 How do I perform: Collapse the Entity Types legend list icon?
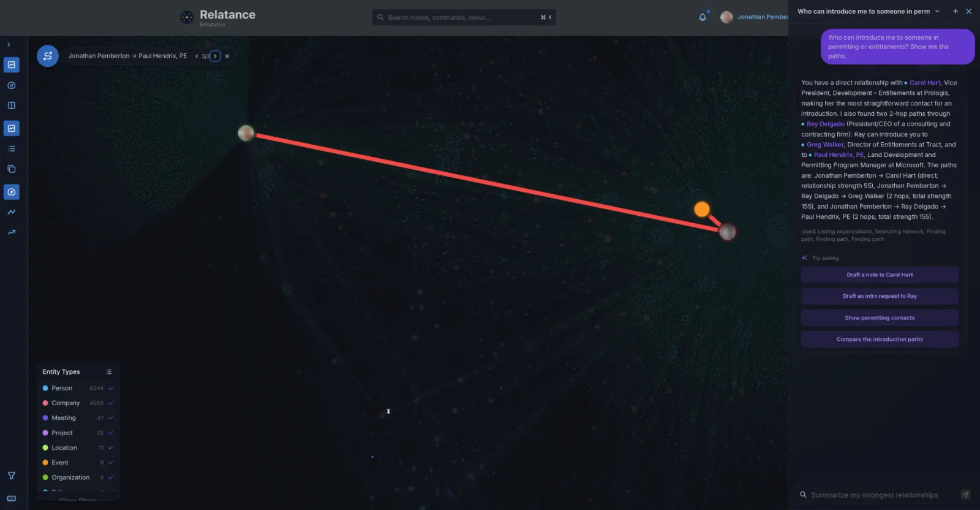tap(108, 372)
